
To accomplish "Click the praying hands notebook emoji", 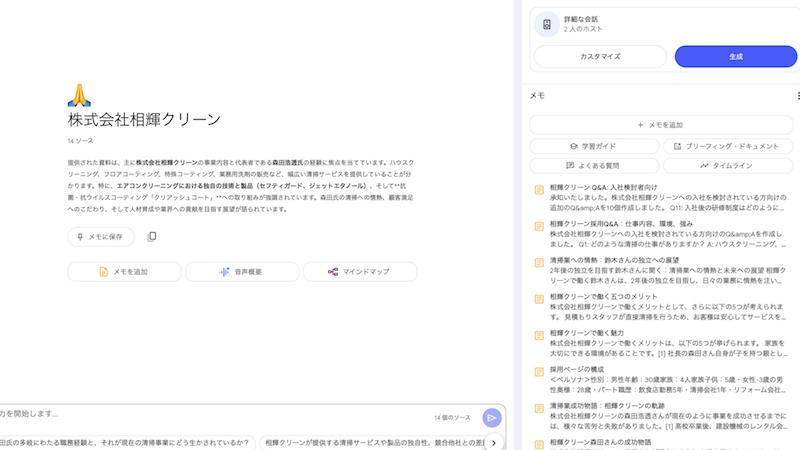I will (x=79, y=95).
